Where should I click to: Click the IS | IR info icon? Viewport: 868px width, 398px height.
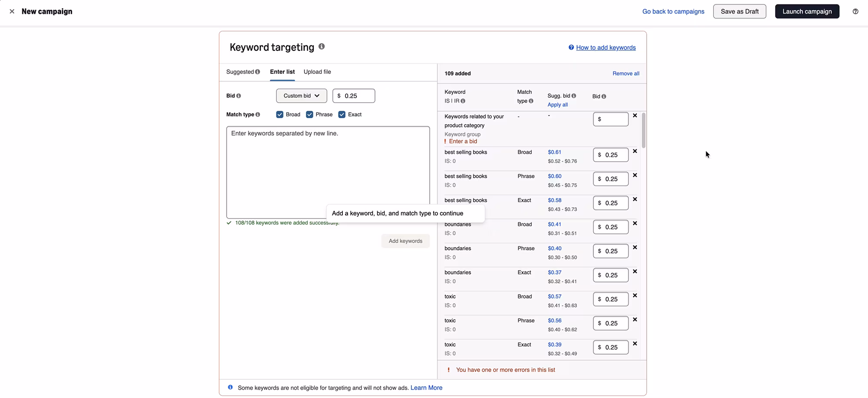click(462, 101)
